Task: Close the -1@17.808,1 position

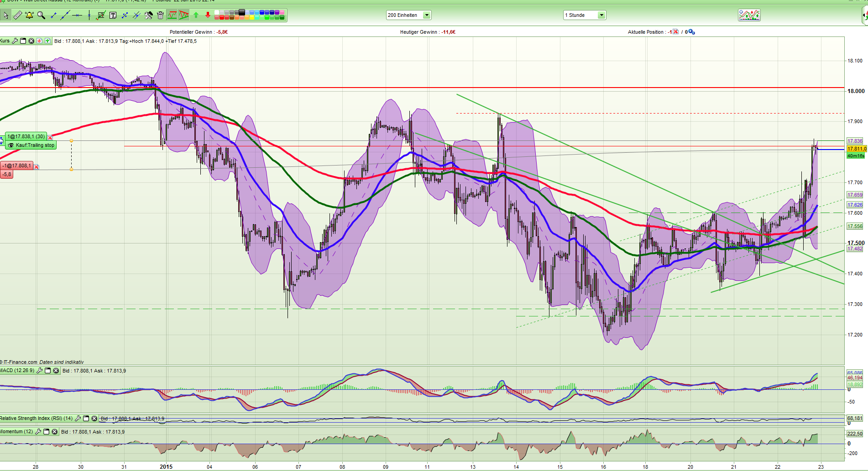Action: pyautogui.click(x=37, y=167)
